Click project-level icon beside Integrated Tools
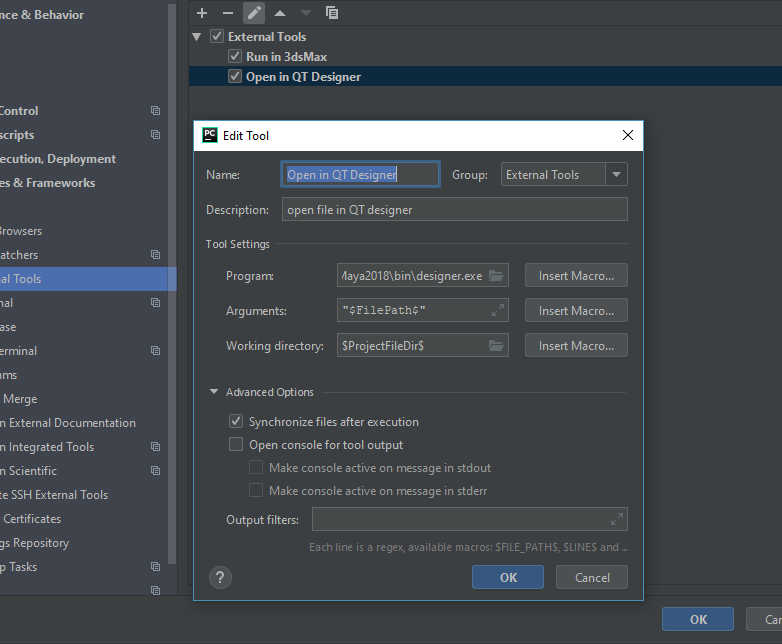Screen dimensions: 782x644 pyautogui.click(x=156, y=447)
